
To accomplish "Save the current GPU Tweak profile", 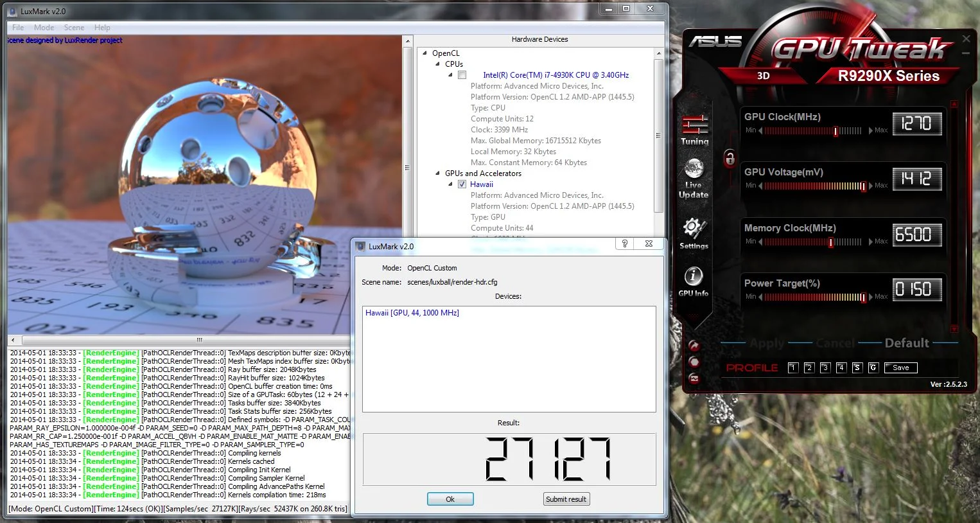I will click(901, 368).
